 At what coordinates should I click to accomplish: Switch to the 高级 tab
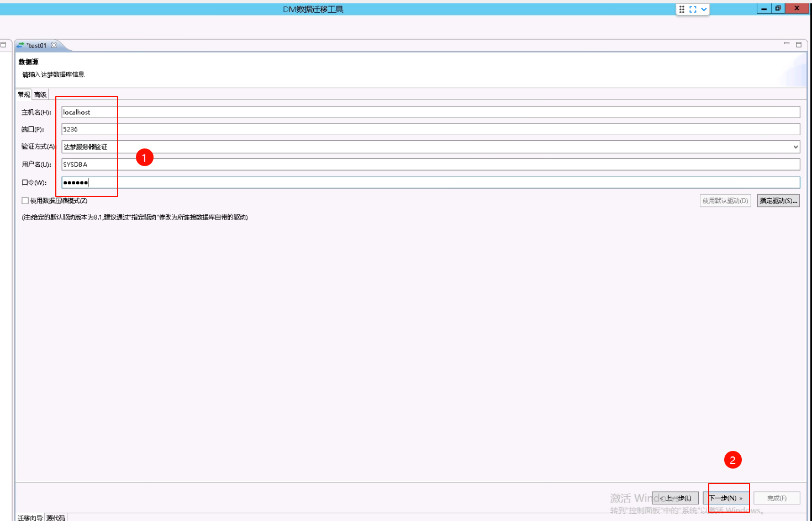pos(40,95)
